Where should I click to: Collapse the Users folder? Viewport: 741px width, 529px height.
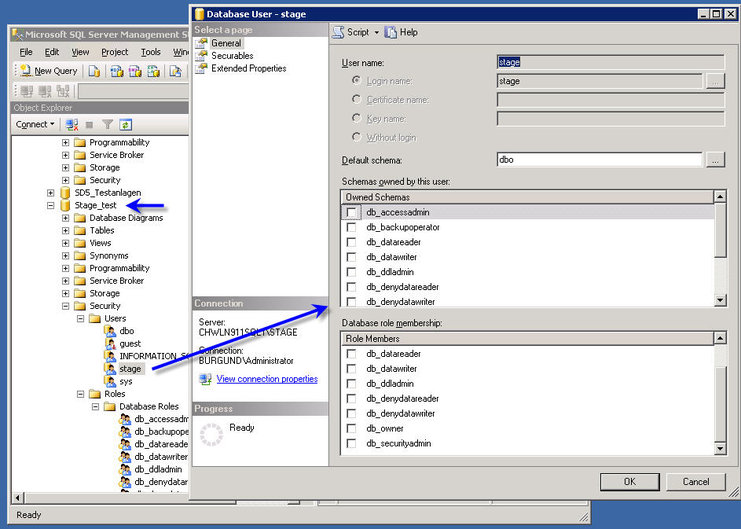tap(81, 319)
